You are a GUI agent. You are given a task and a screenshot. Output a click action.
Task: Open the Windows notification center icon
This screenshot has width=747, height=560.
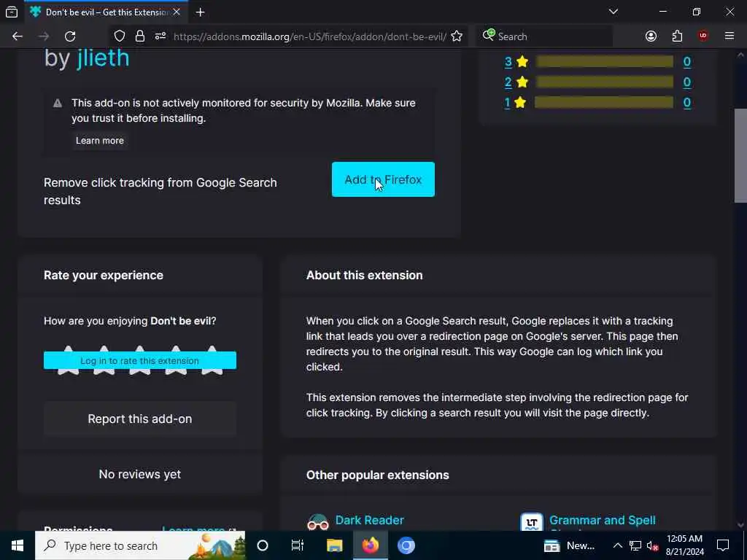point(723,545)
